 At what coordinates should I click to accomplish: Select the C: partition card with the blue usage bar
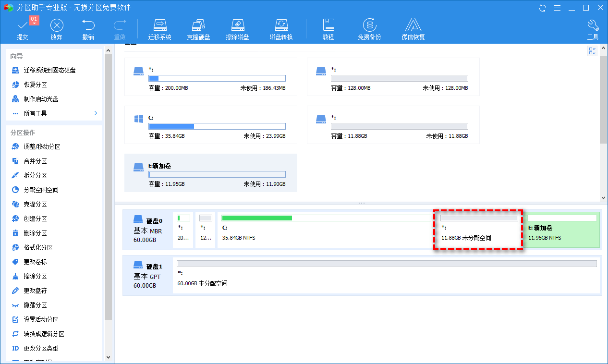click(210, 125)
